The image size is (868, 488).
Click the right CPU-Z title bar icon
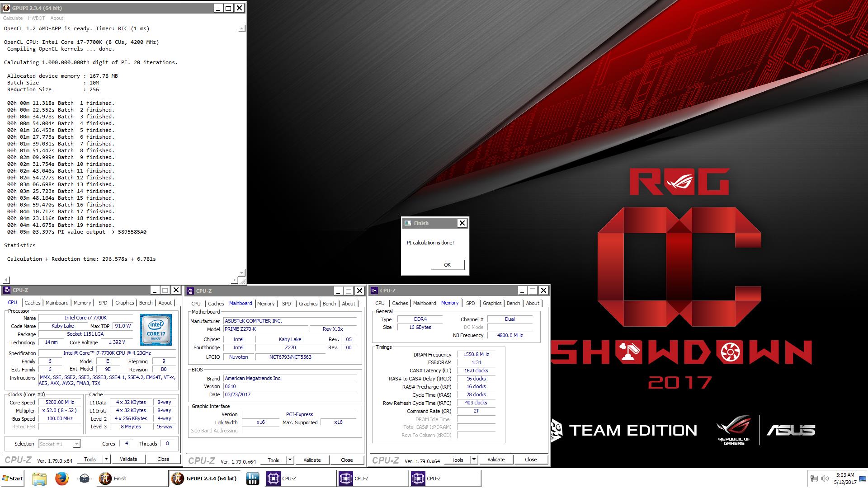coord(374,291)
